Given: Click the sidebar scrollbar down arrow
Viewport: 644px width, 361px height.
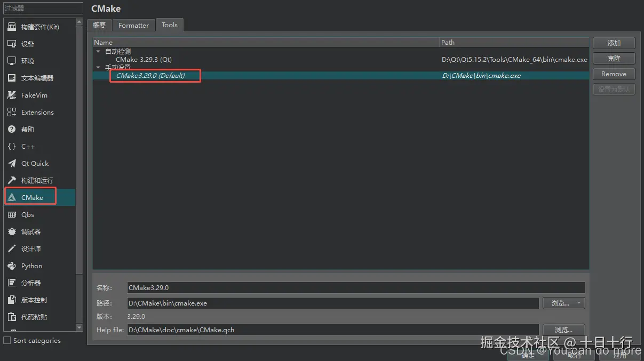Looking at the screenshot, I should (79, 327).
